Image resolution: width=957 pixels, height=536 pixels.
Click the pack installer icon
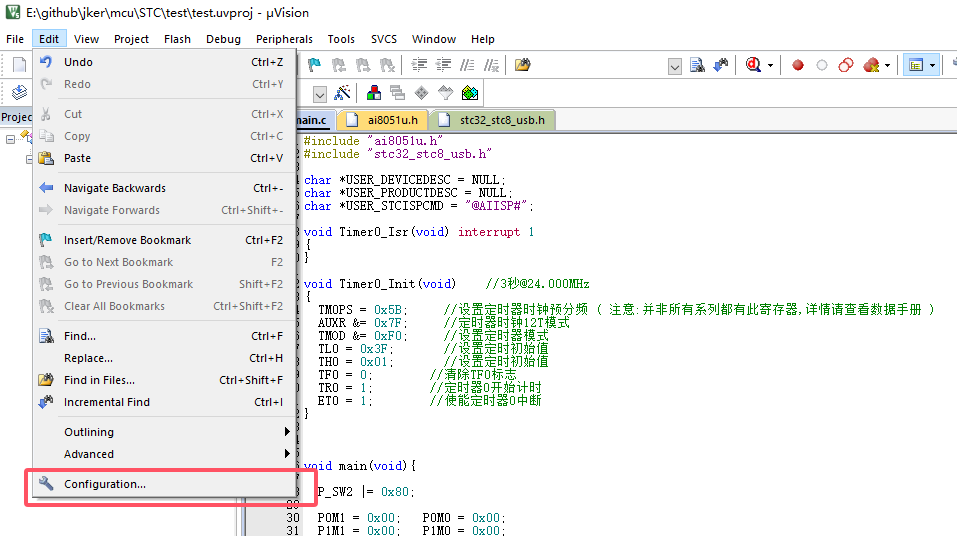pyautogui.click(x=470, y=93)
